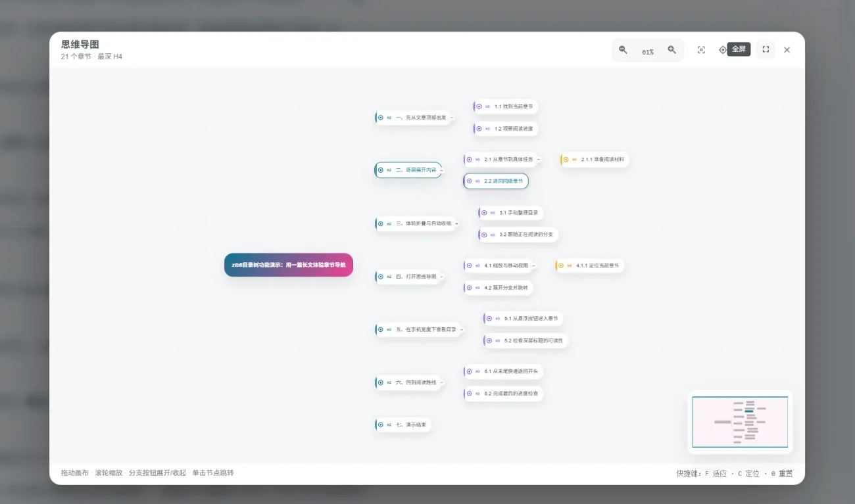The height and width of the screenshot is (504, 855).
Task: Zoom out the mind map
Action: point(623,50)
